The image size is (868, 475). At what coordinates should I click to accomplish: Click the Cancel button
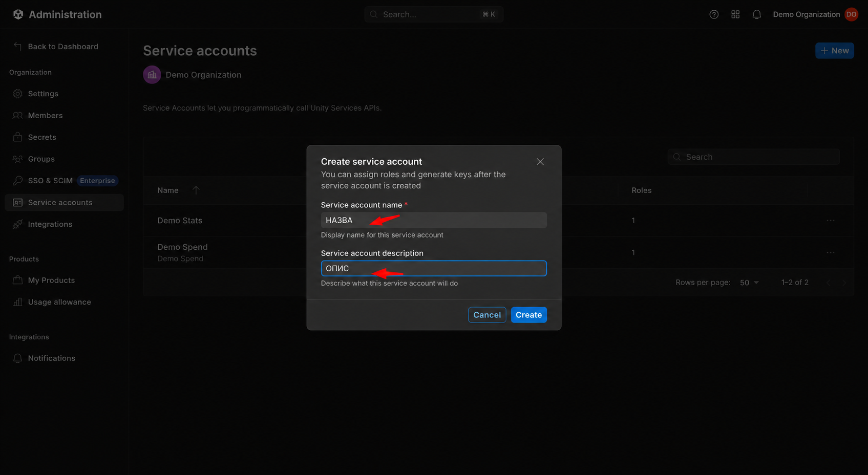pos(487,315)
